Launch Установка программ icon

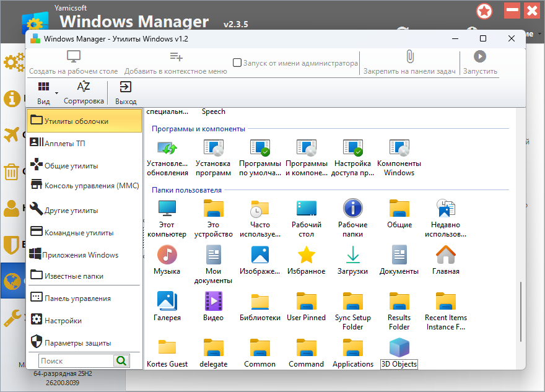pyautogui.click(x=213, y=149)
